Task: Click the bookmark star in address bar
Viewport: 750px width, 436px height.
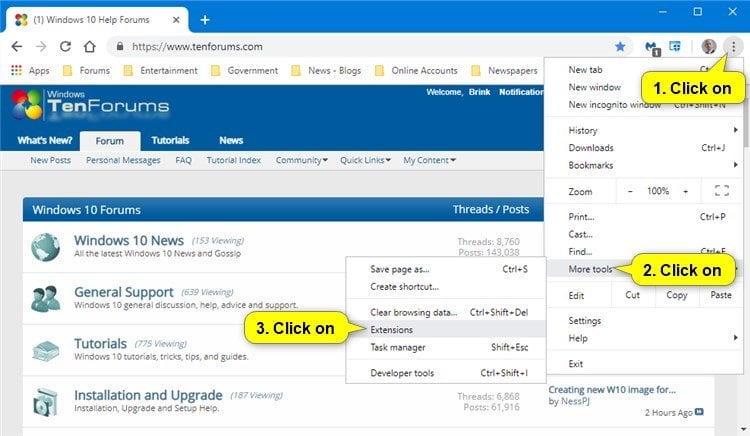Action: point(620,46)
